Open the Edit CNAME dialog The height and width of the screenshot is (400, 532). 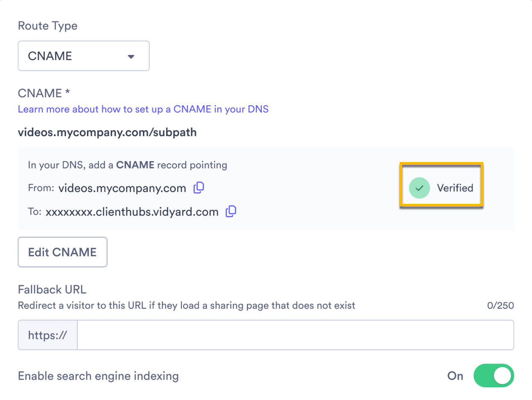point(62,252)
